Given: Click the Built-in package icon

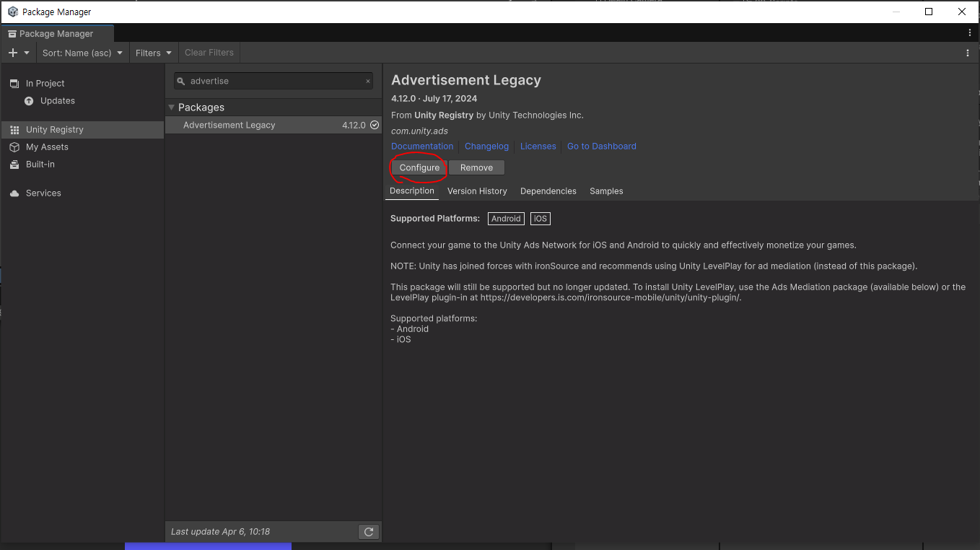Looking at the screenshot, I should coord(14,165).
